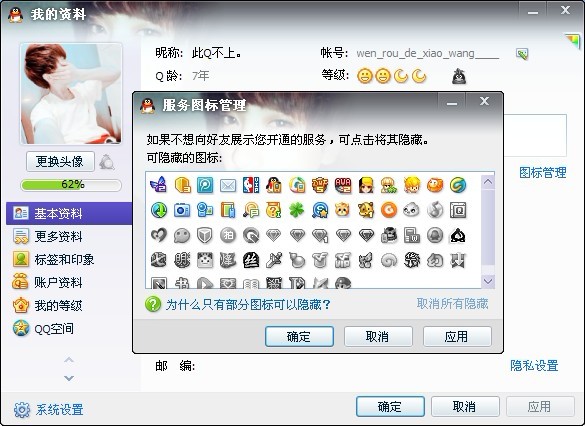
Task: Select the green four-leaf clover icon
Action: pyautogui.click(x=297, y=210)
